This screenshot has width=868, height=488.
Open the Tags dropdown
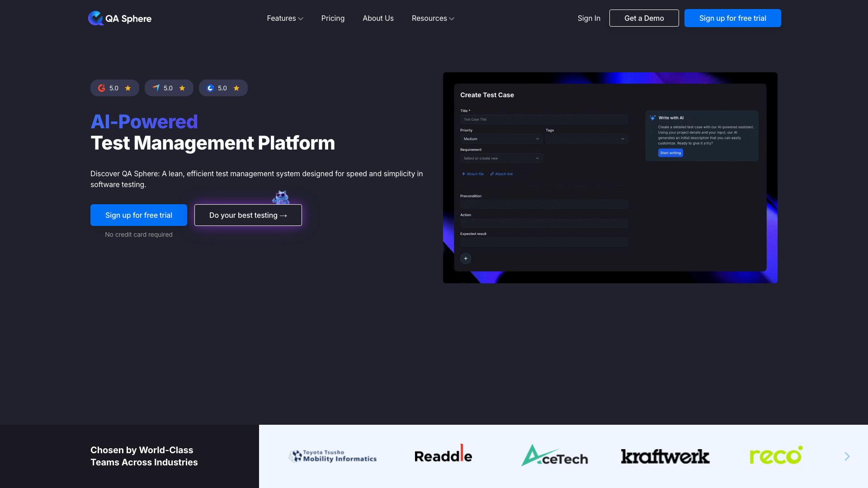(x=586, y=139)
